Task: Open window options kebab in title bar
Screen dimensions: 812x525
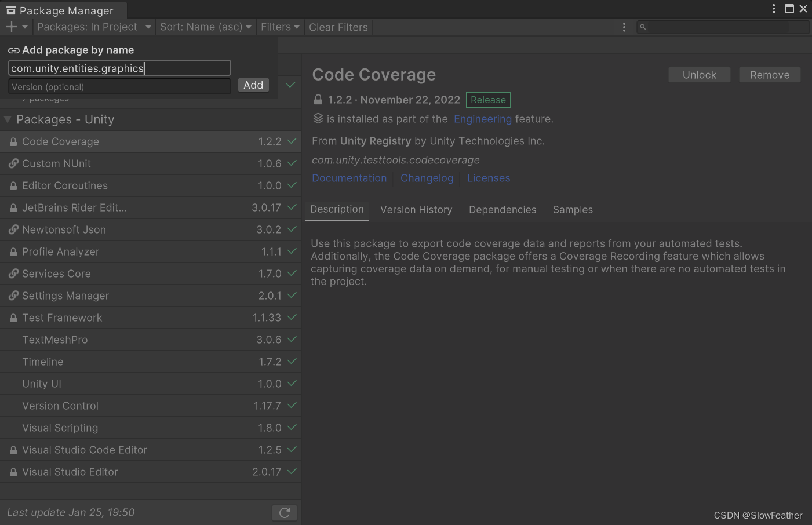Action: click(774, 8)
